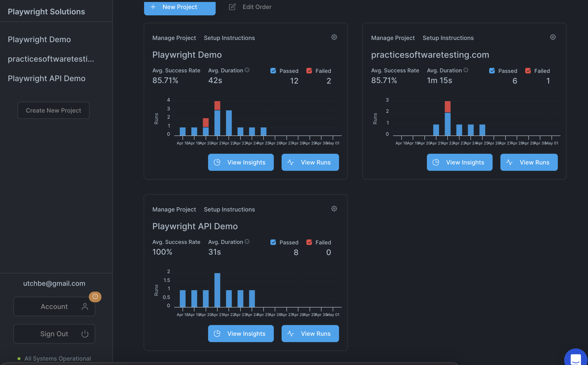The width and height of the screenshot is (588, 365).
Task: Click the Create New Project button
Action: point(53,110)
